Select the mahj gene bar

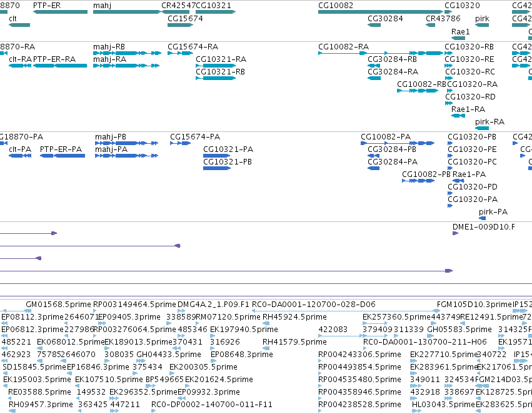click(126, 12)
